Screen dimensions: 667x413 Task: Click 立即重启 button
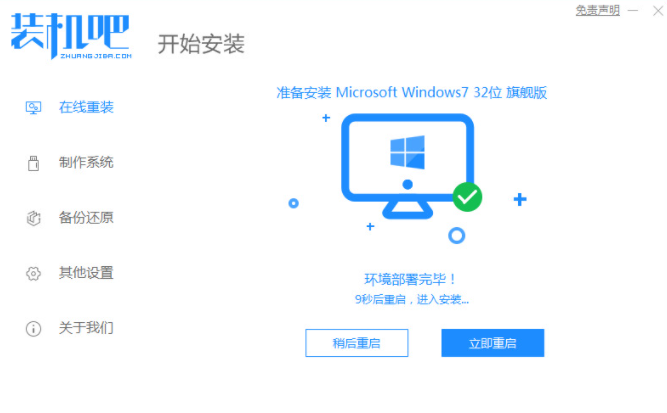click(493, 343)
